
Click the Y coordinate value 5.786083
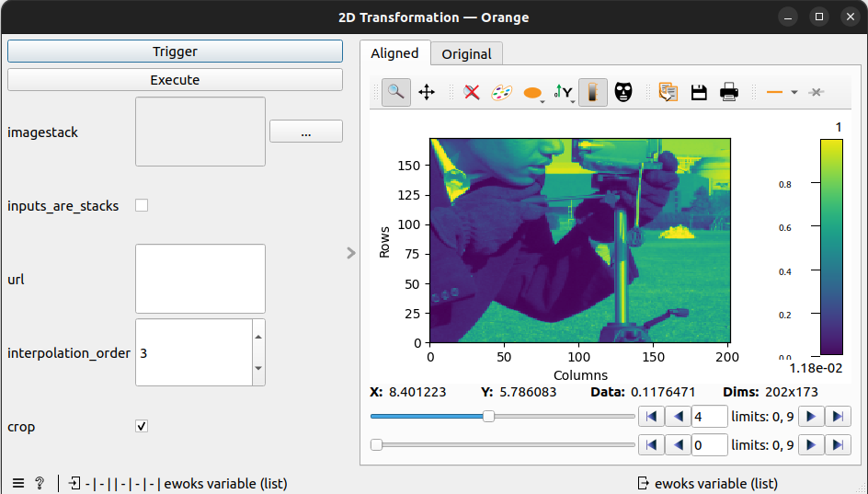(x=528, y=392)
